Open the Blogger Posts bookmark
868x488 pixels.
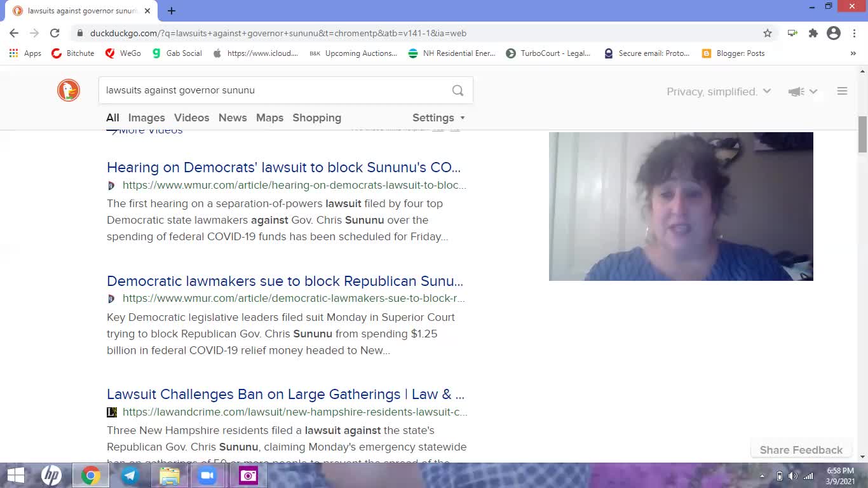733,53
